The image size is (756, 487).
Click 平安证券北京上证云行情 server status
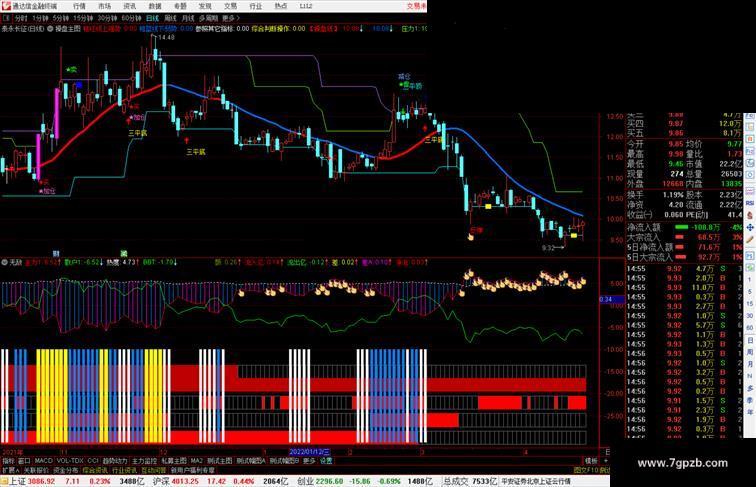click(x=536, y=481)
